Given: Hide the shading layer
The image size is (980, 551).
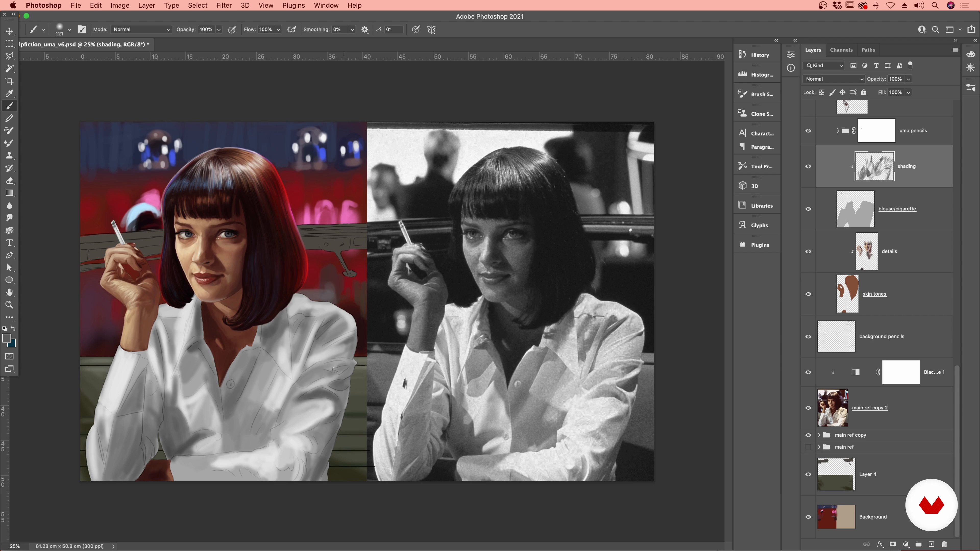Looking at the screenshot, I should tap(808, 166).
